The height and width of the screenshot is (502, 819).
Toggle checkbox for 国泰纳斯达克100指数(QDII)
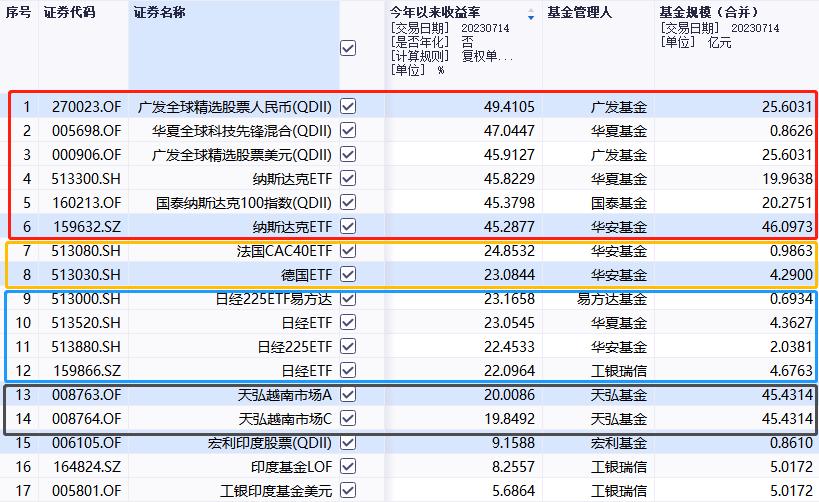tap(348, 203)
